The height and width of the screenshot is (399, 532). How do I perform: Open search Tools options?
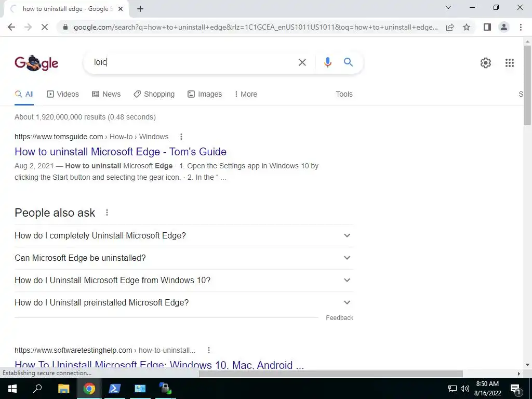pos(344,94)
